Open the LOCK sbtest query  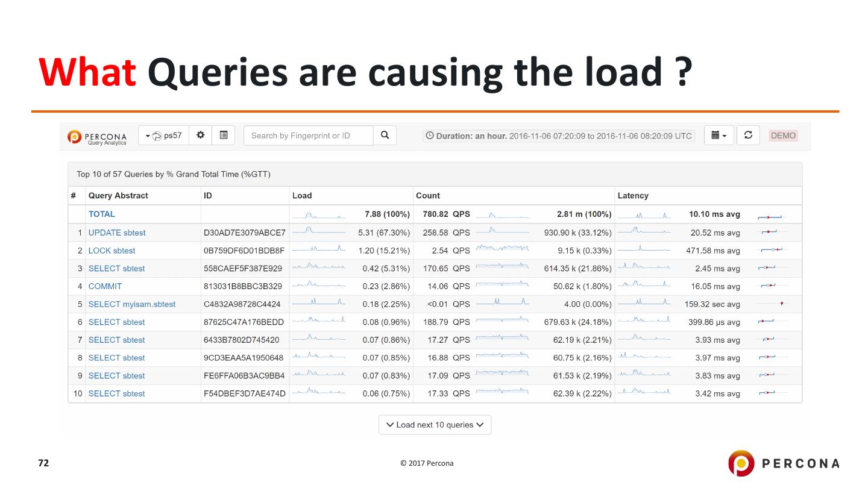point(112,251)
